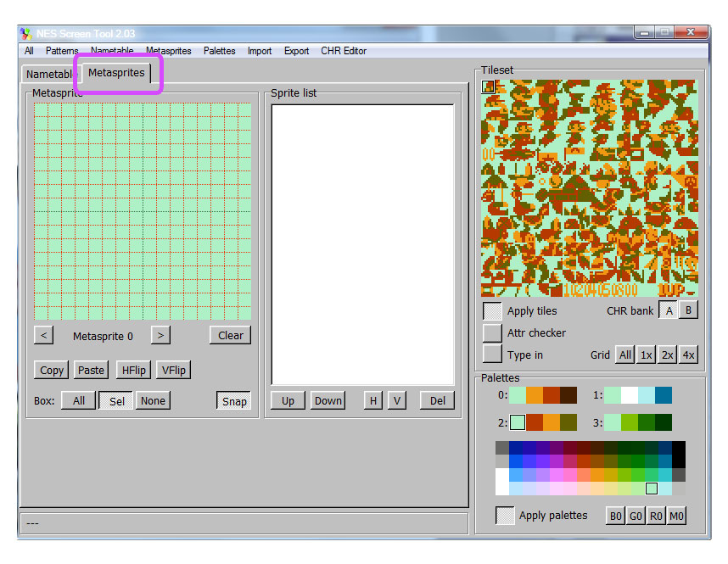Image resolution: width=728 pixels, height=564 pixels.
Task: Toggle the 2x grid
Action: click(668, 355)
